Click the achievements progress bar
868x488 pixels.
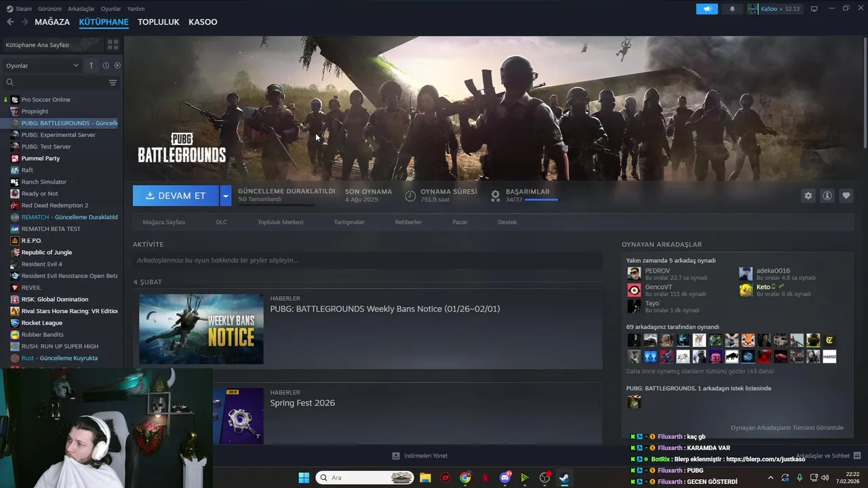[541, 200]
